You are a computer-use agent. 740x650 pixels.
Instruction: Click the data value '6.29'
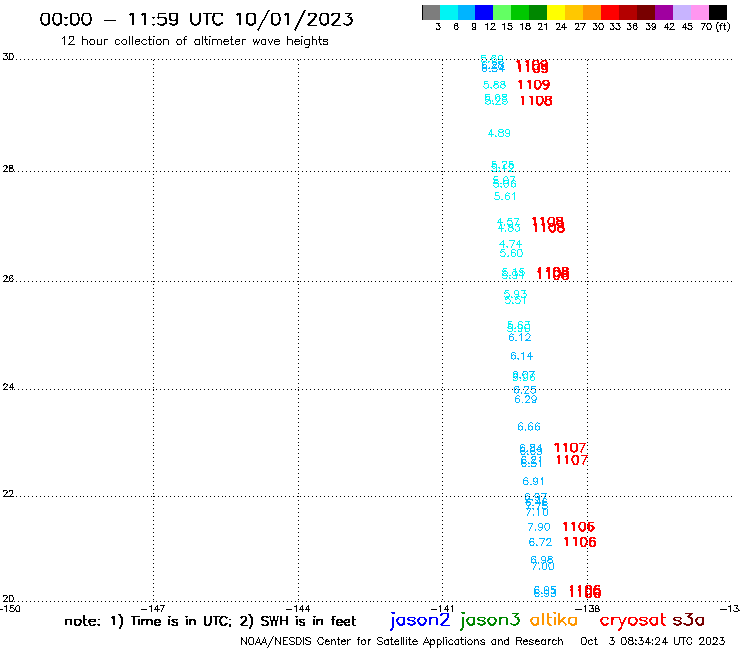click(525, 399)
